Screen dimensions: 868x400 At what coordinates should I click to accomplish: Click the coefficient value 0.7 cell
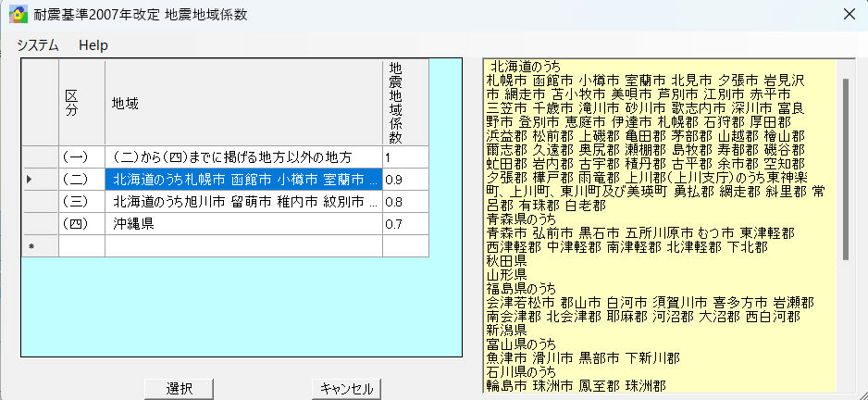pyautogui.click(x=405, y=224)
